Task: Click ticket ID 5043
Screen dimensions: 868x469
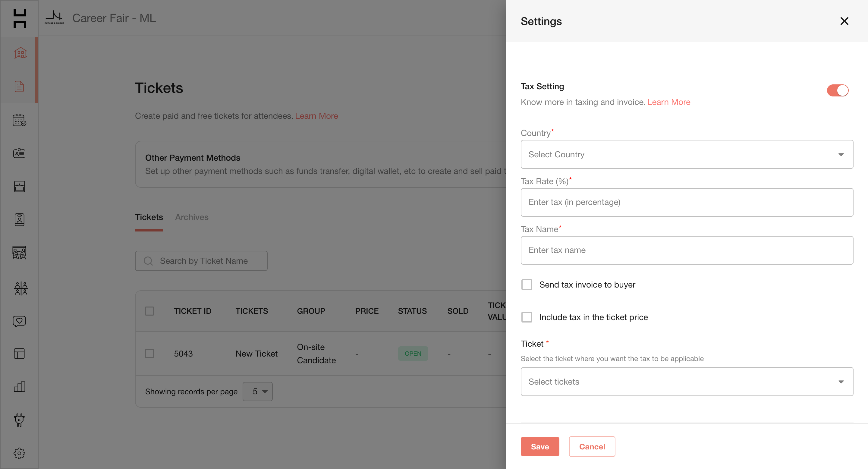Action: point(183,354)
